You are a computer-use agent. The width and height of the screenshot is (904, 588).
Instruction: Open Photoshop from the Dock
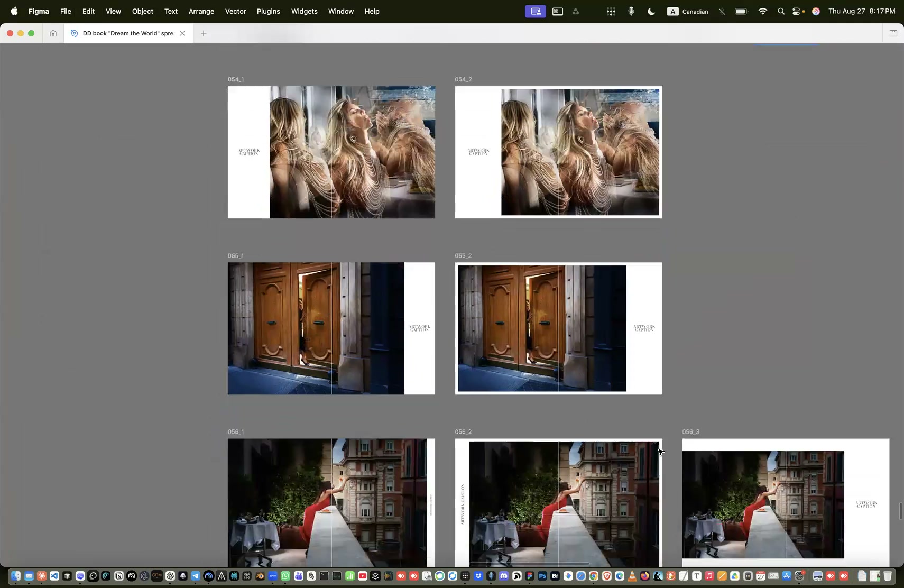pyautogui.click(x=542, y=576)
